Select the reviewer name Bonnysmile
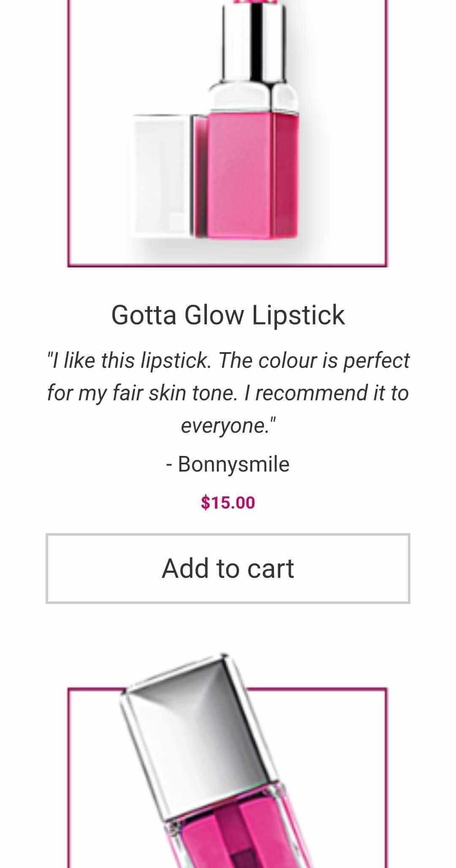 [x=233, y=464]
